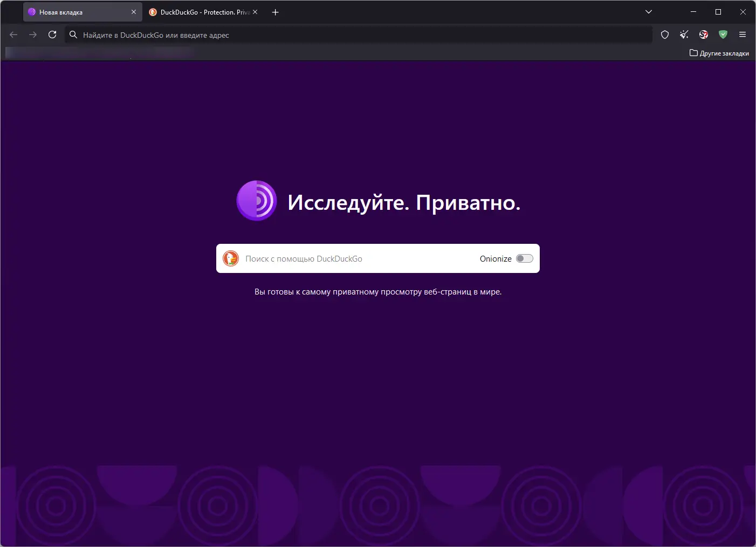Open the Tor Browser security level shield
The width and height of the screenshot is (756, 547).
665,35
